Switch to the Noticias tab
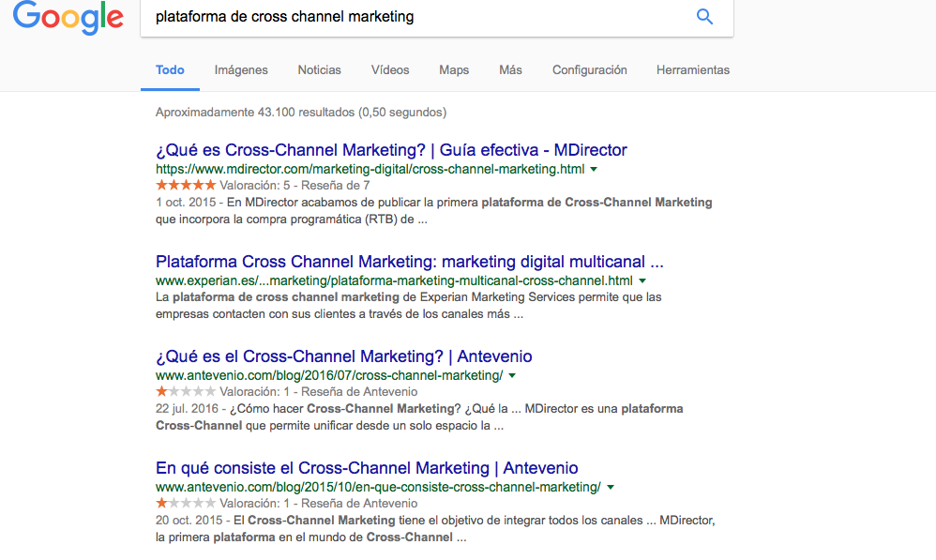 (x=320, y=69)
